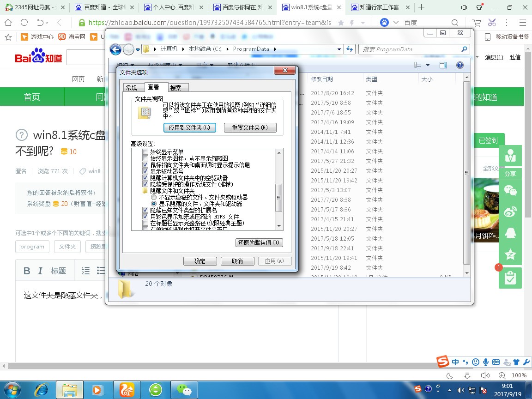Enable night mode via the moon icon
Viewport: 532px width, 399px height.
(x=449, y=375)
